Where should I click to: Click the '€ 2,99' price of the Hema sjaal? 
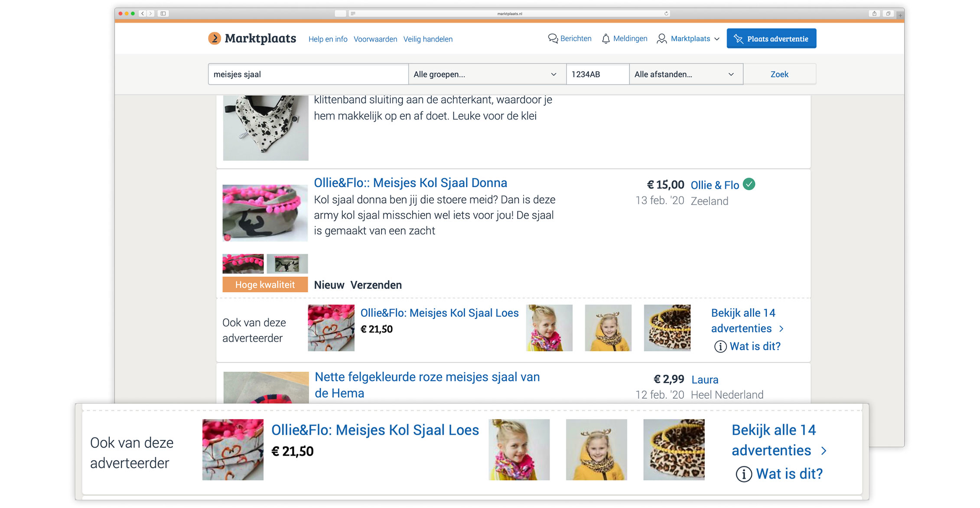[x=668, y=379]
